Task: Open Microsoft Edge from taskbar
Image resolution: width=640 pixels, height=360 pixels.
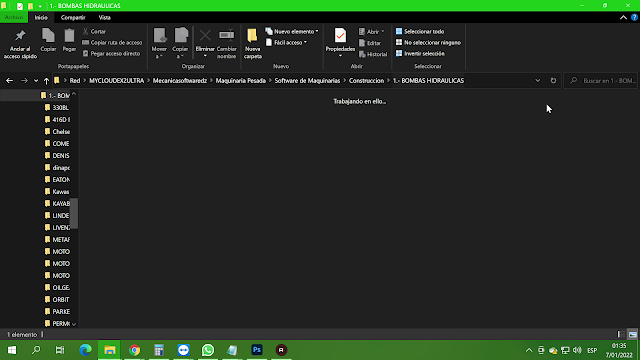Action: point(85,350)
